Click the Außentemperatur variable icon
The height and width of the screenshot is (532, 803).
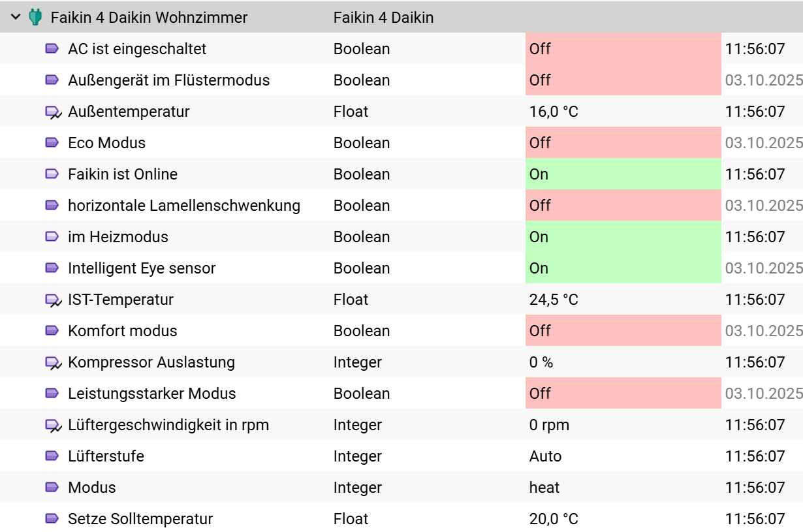coord(53,112)
